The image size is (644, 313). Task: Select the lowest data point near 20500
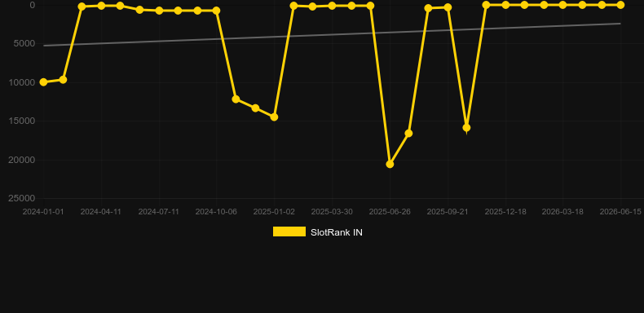[390, 164]
